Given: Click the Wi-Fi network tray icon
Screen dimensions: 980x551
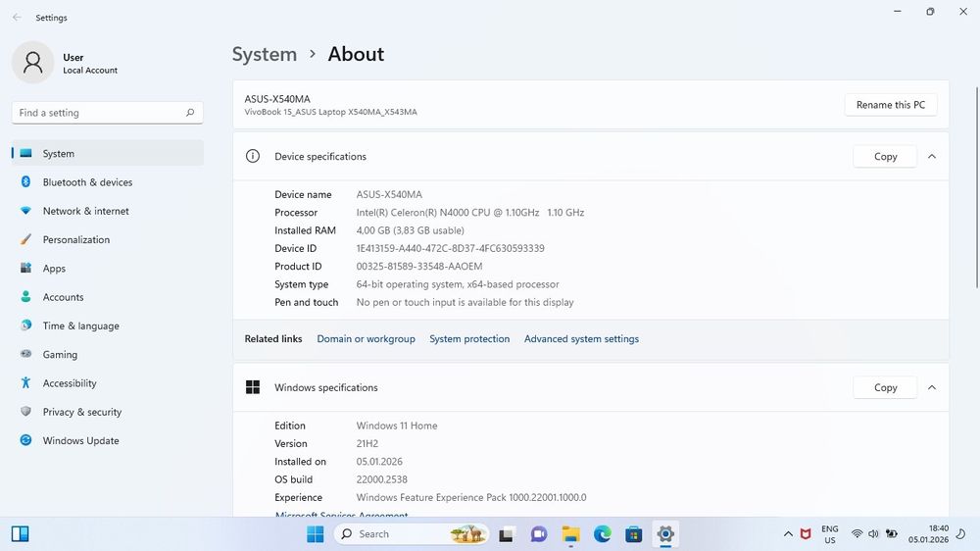Looking at the screenshot, I should [x=857, y=534].
